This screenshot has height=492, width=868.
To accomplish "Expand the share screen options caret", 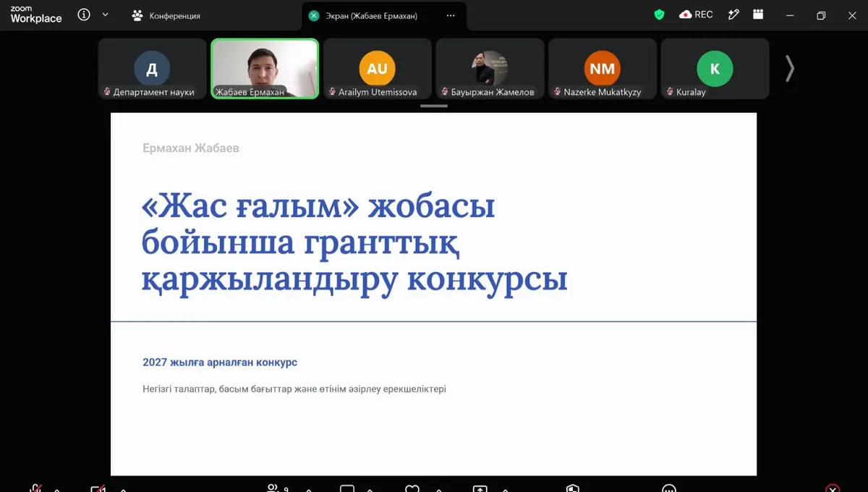I will tap(504, 490).
